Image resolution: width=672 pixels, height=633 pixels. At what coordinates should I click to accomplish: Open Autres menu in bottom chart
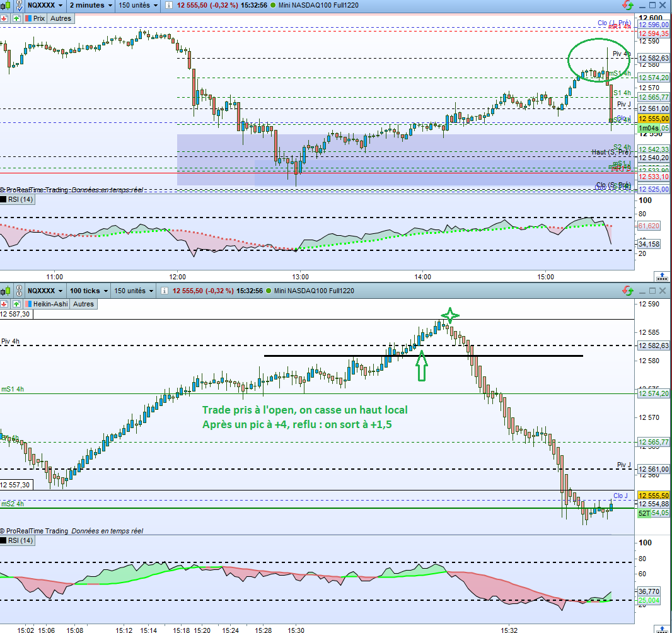84,305
